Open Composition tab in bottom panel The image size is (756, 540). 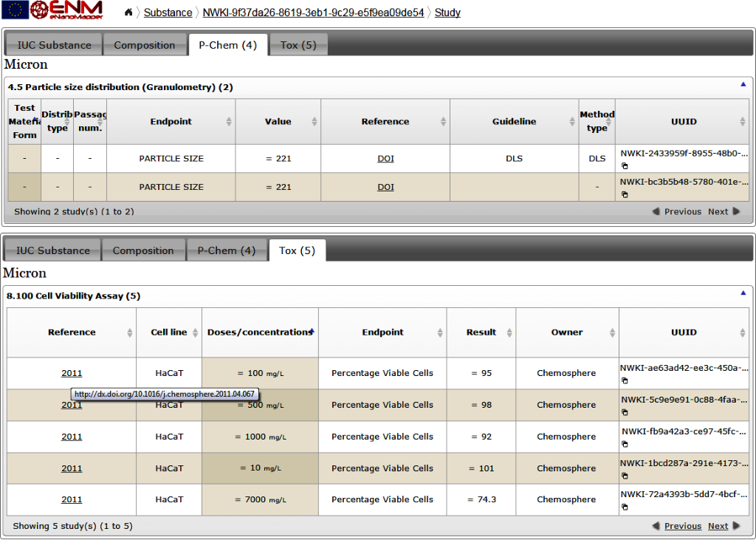point(143,250)
